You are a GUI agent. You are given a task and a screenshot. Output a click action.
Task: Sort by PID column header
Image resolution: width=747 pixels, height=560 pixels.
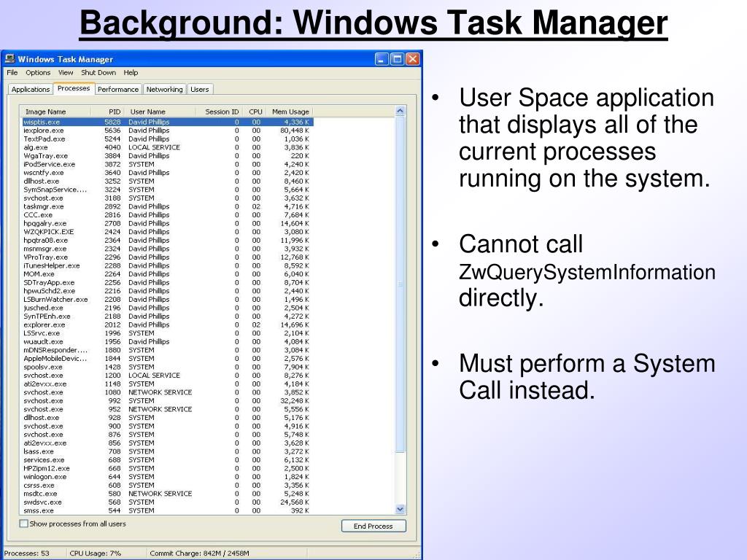point(108,112)
